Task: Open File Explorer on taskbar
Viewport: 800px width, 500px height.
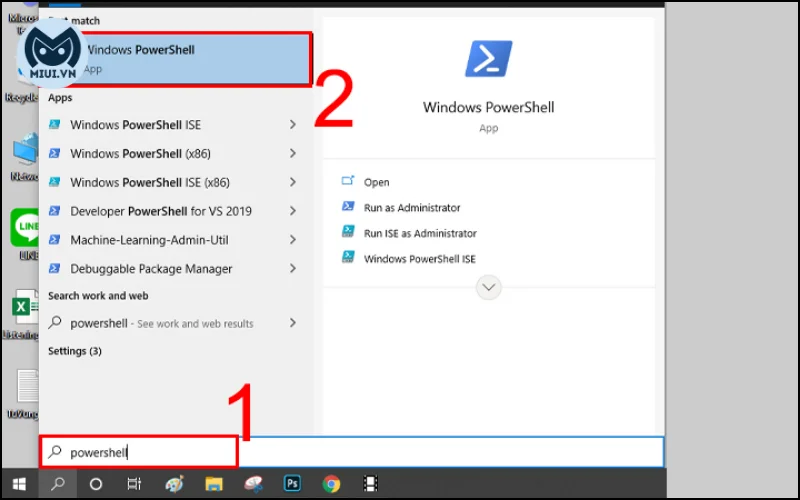Action: click(x=214, y=484)
